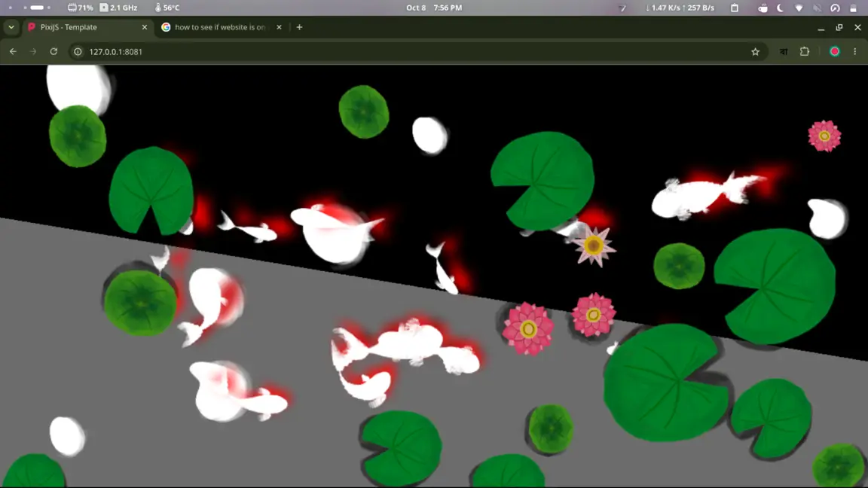Image resolution: width=868 pixels, height=488 pixels.
Task: Open the workspace indicator dots in top bar
Action: point(30,8)
